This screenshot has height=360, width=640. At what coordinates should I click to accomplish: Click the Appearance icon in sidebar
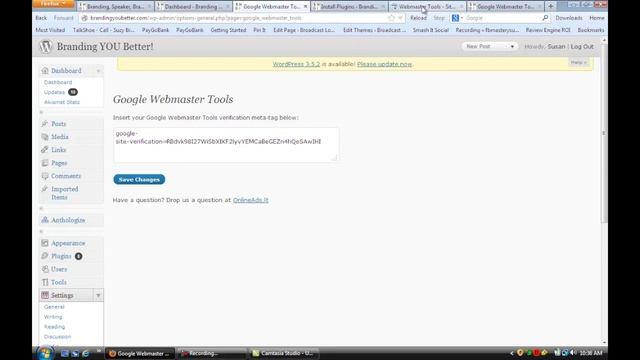point(45,243)
